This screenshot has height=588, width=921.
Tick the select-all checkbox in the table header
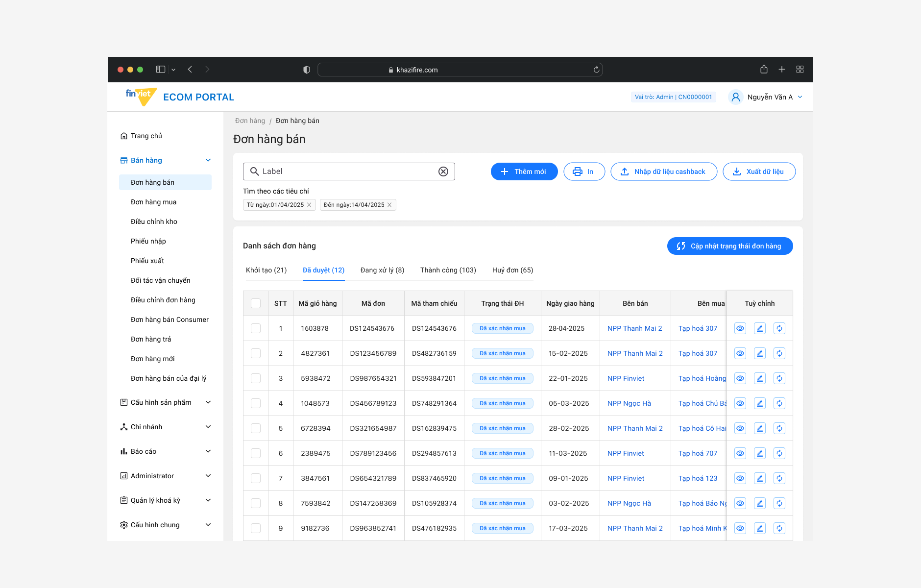tap(256, 303)
